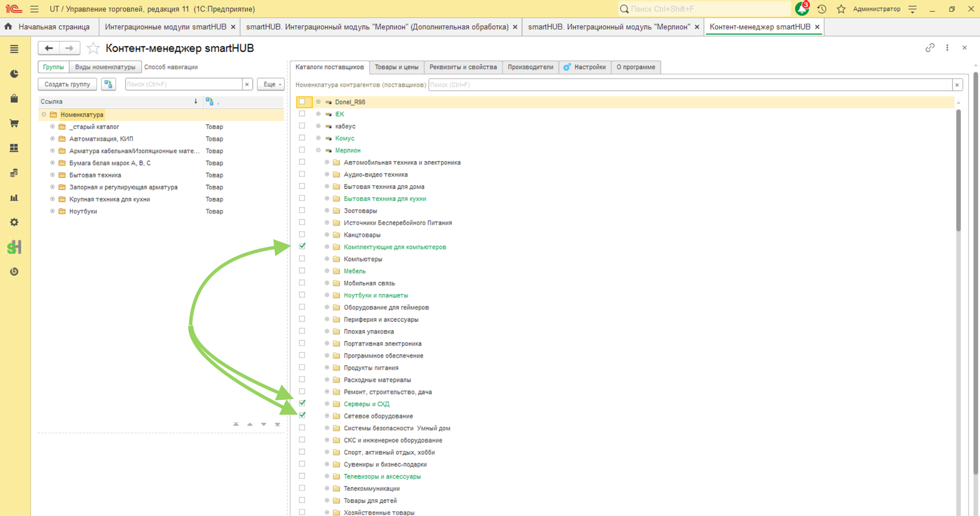This screenshot has width=980, height=516.
Task: Collapse the Мерлион supplier node
Action: [x=318, y=150]
